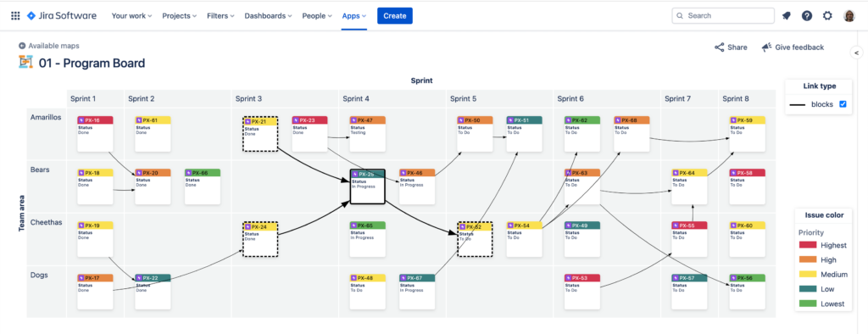Expand the Projects dropdown
This screenshot has height=334, width=868.
(180, 16)
